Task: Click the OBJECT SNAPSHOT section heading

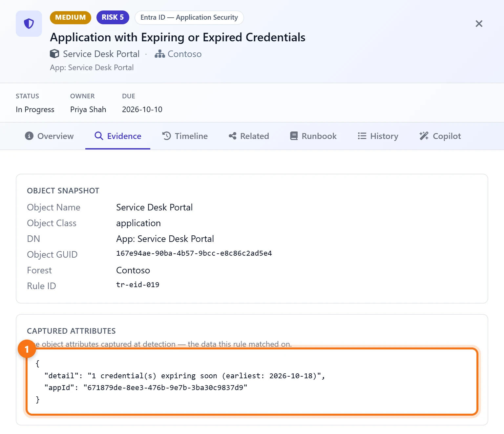Action: coord(63,191)
